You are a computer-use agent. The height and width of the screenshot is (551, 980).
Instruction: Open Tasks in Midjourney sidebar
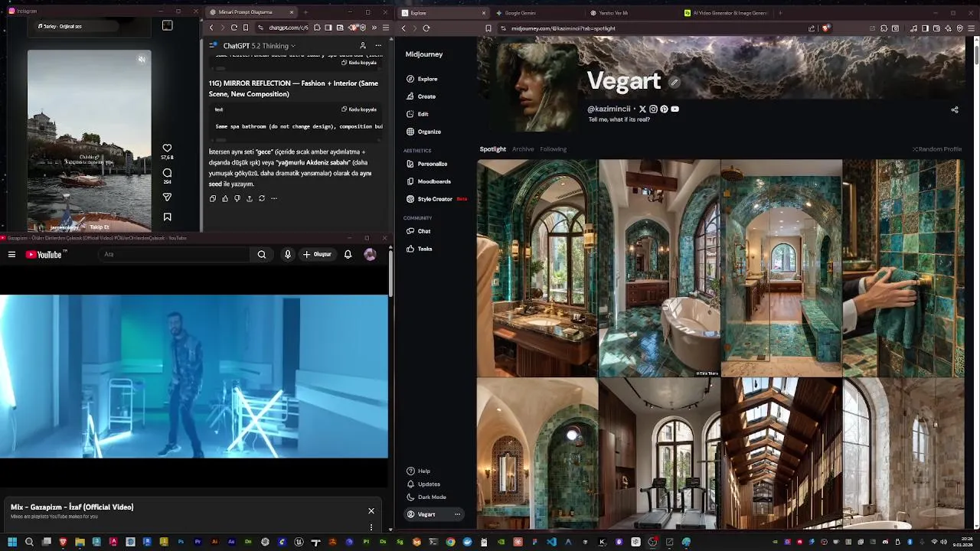(x=419, y=249)
